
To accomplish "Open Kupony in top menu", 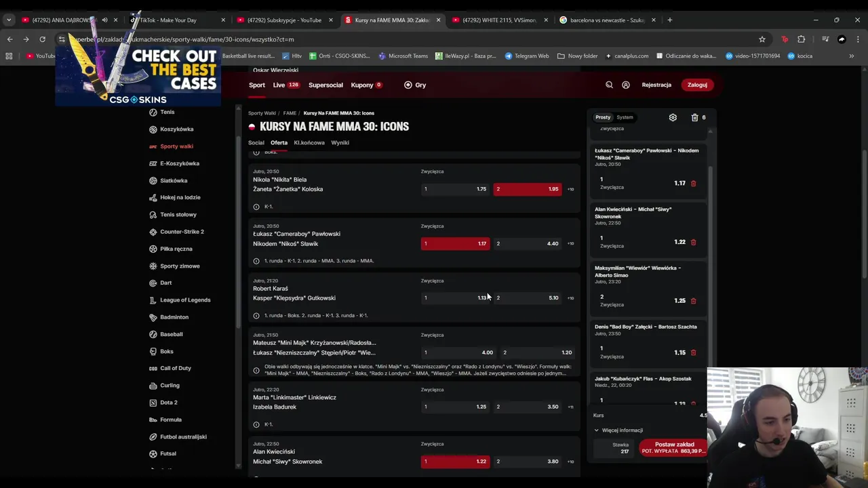I will (x=366, y=85).
